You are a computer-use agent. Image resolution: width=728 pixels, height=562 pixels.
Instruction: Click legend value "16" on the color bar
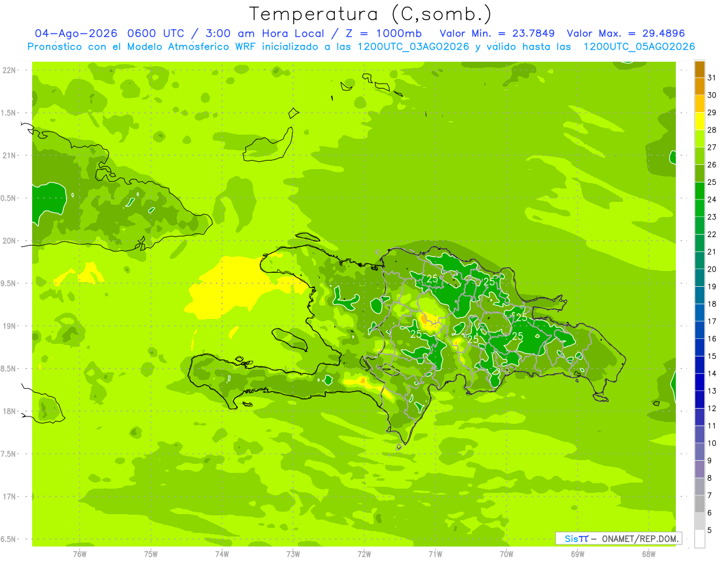712,339
